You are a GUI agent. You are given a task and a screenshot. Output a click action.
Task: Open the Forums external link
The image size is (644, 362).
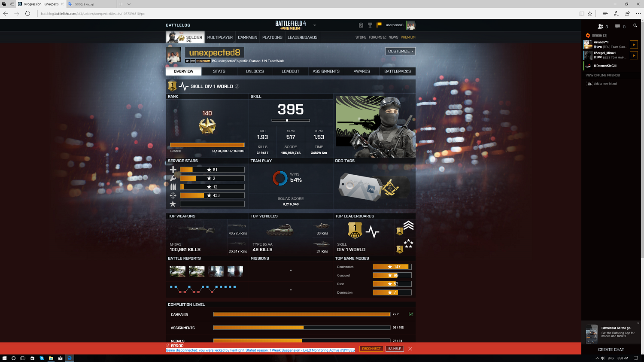click(x=377, y=37)
